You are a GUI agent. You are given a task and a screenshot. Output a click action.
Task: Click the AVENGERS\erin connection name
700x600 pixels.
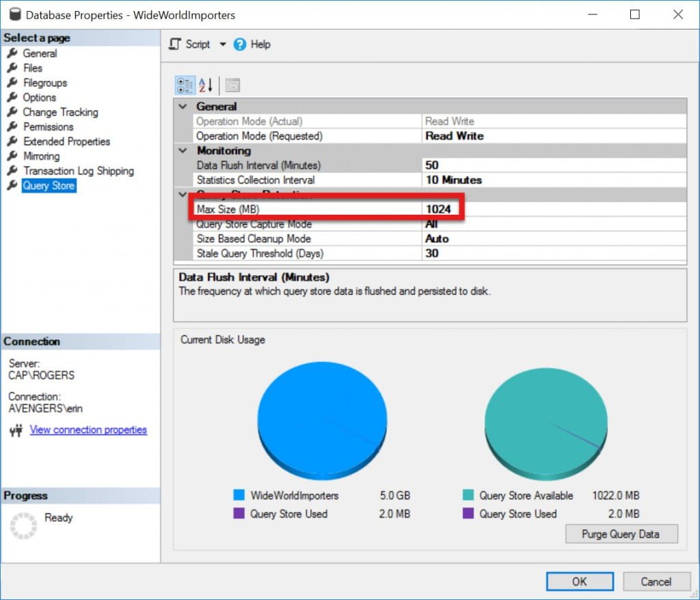point(45,408)
